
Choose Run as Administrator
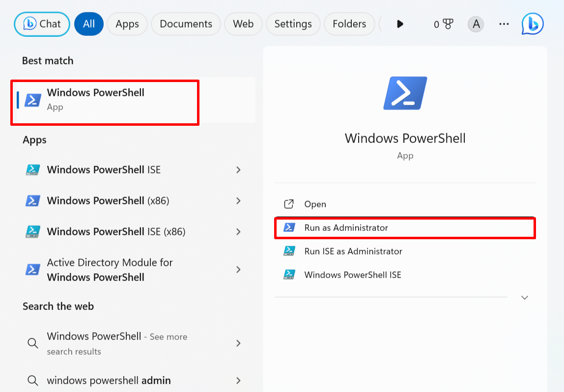(x=405, y=227)
